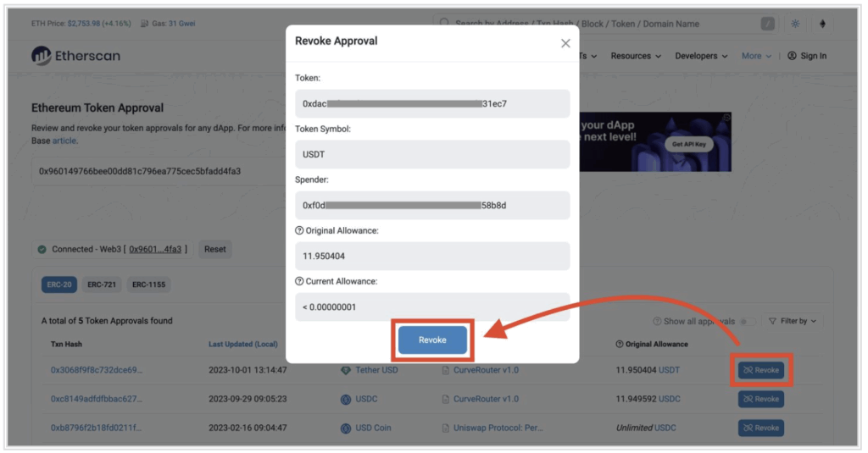Open transaction hash 0xb8796f2b18fd0211f...
868x453 pixels.
pyautogui.click(x=96, y=428)
